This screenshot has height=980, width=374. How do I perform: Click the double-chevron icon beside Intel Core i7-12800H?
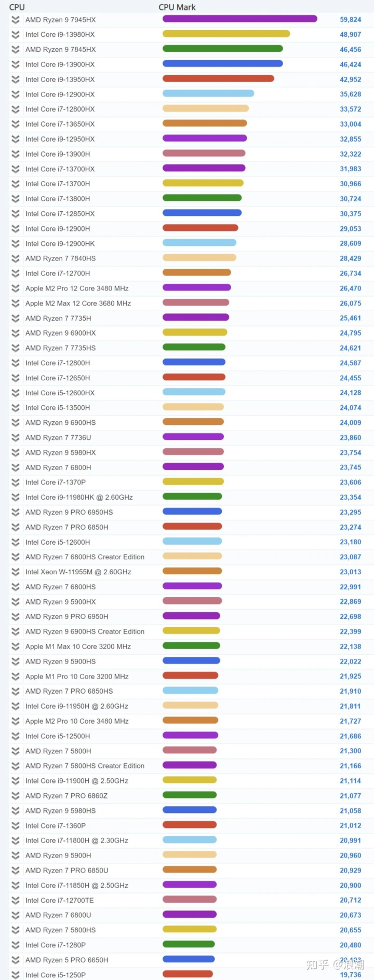click(16, 363)
